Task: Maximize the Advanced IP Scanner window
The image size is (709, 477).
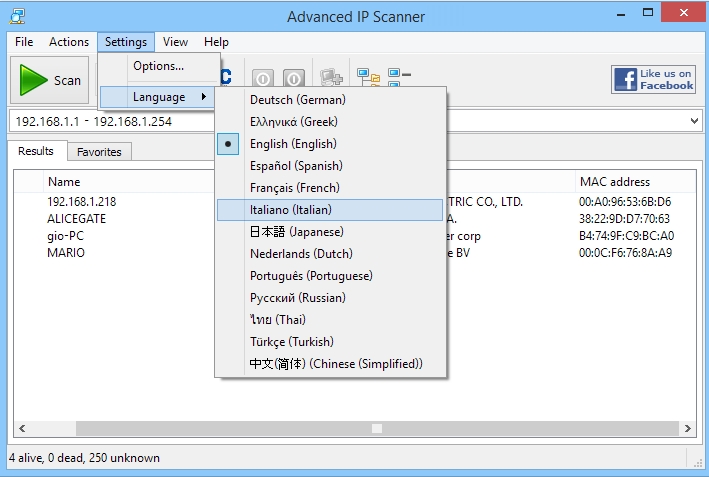Action: [x=648, y=13]
